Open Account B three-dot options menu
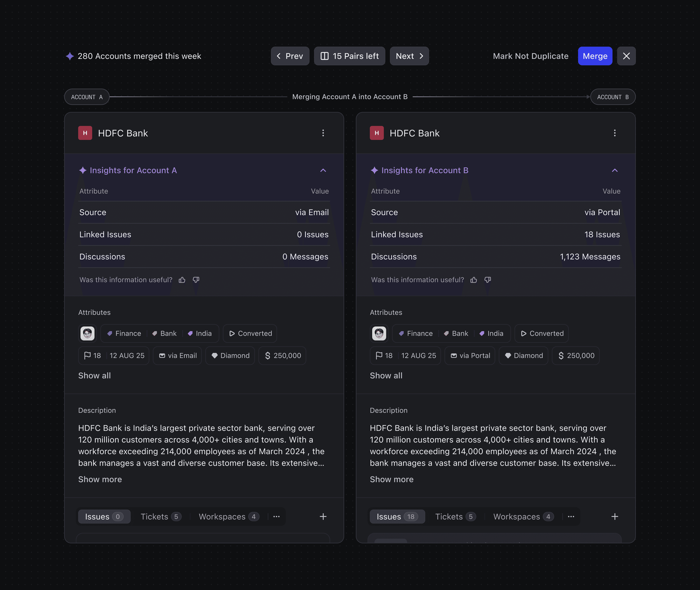Viewport: 700px width, 590px height. tap(614, 133)
